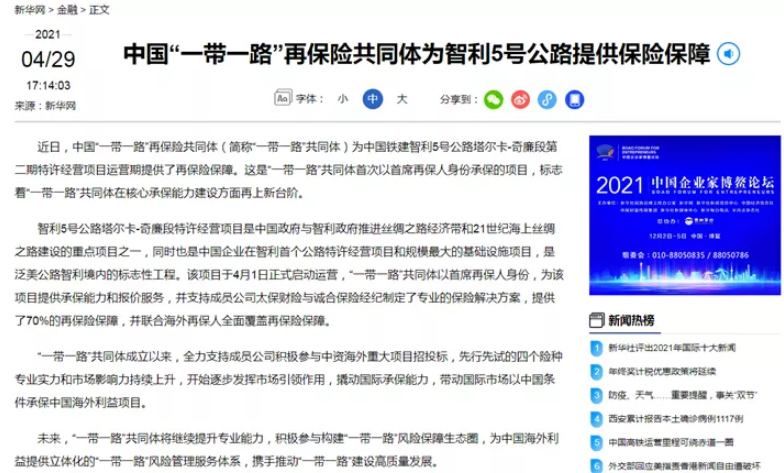The image size is (784, 473).
Task: Share the article to WeChat
Action: (494, 100)
